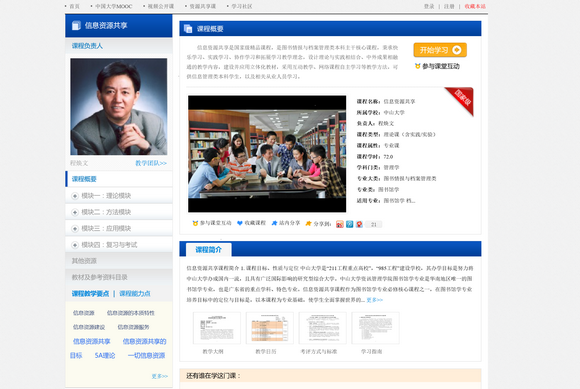Open the 教学大纲 document thumbnail
Image resolution: width=580 pixels, height=389 pixels.
[217, 328]
